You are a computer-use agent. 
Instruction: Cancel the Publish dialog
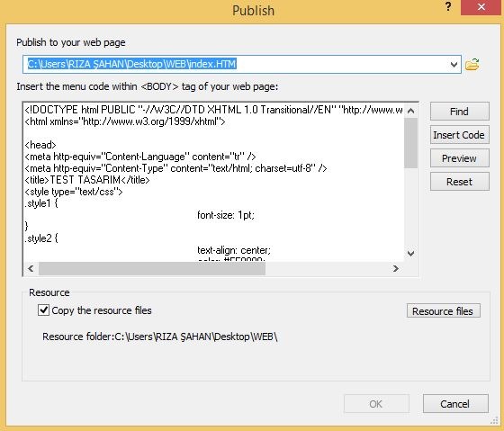point(455,404)
